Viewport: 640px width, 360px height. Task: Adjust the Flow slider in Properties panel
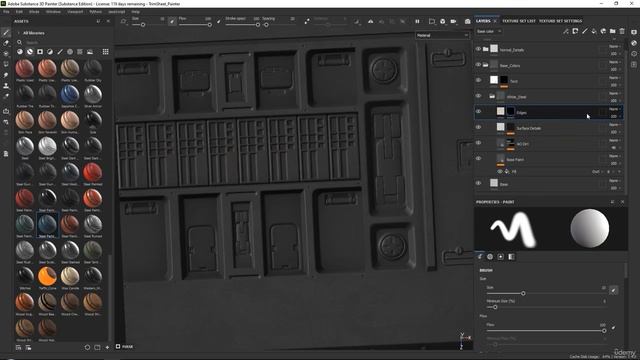(x=547, y=331)
